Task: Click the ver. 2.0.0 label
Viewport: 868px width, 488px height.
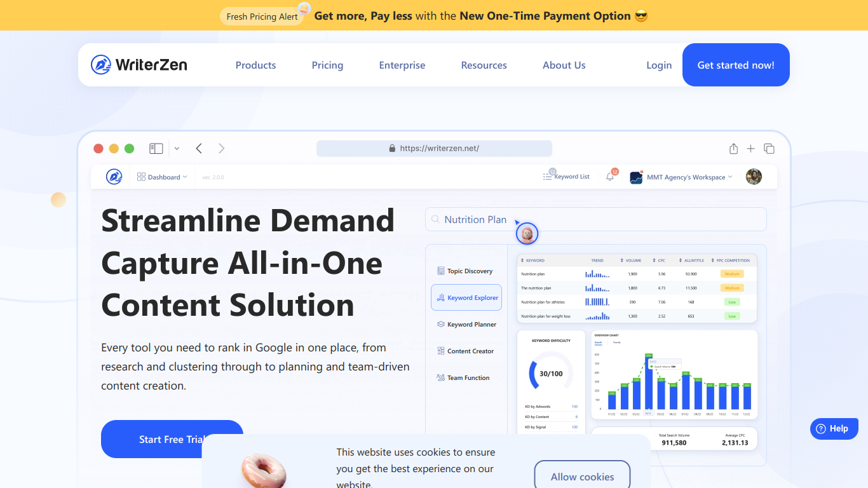Action: point(213,177)
